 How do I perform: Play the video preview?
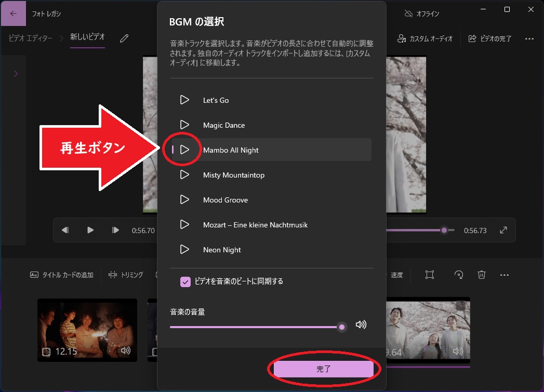90,230
